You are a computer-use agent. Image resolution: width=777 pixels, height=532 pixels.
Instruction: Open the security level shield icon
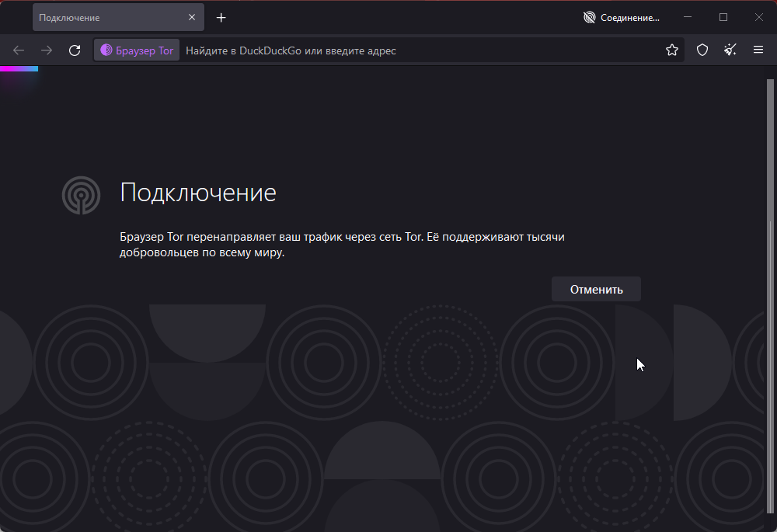pyautogui.click(x=702, y=50)
